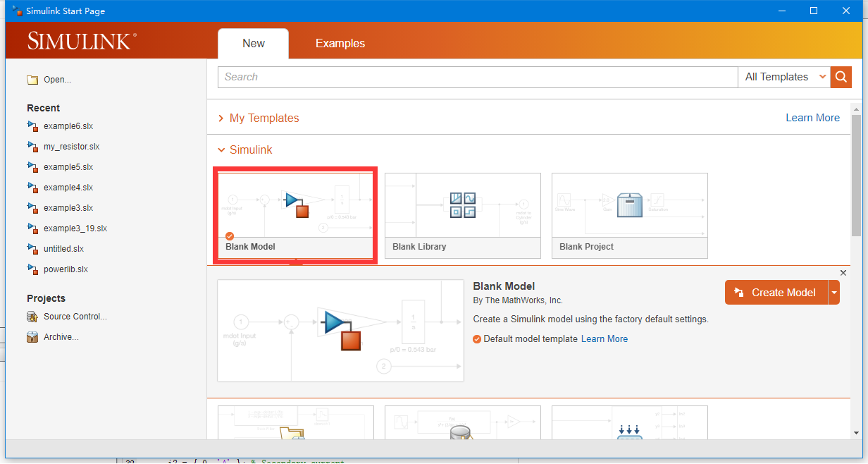Viewport: 868px width, 464px height.
Task: Switch to the New tab
Action: [254, 43]
